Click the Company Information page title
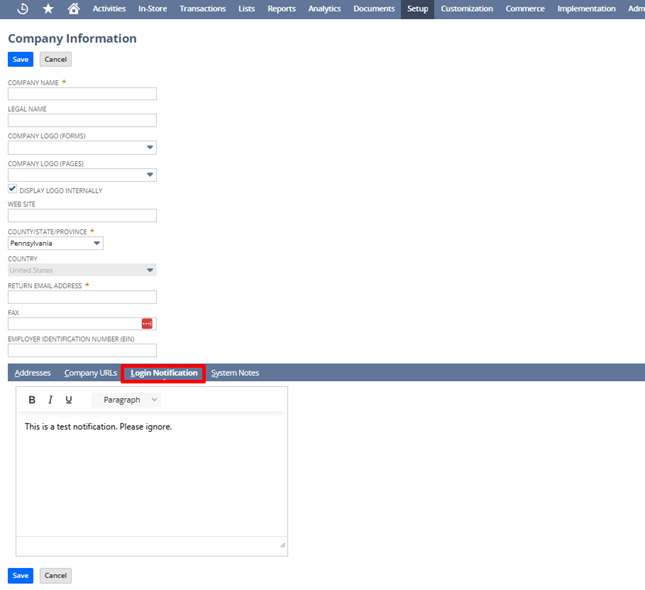 point(72,38)
